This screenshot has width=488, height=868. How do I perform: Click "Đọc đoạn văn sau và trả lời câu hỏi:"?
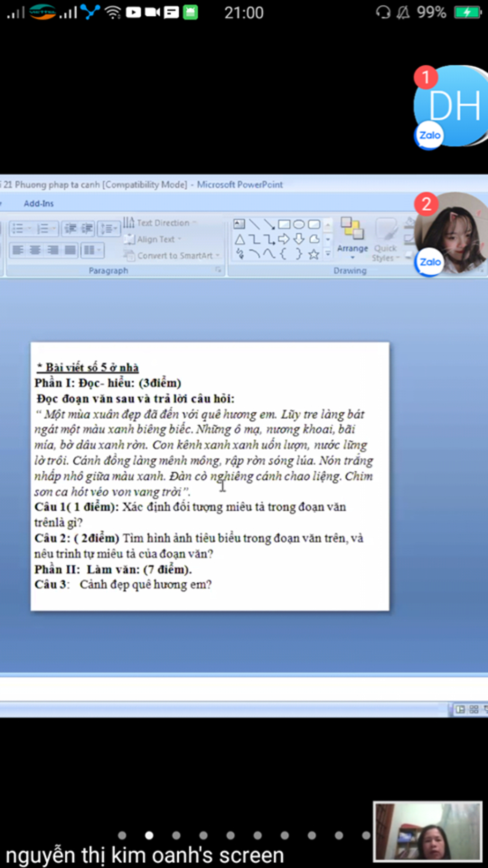[x=136, y=399]
